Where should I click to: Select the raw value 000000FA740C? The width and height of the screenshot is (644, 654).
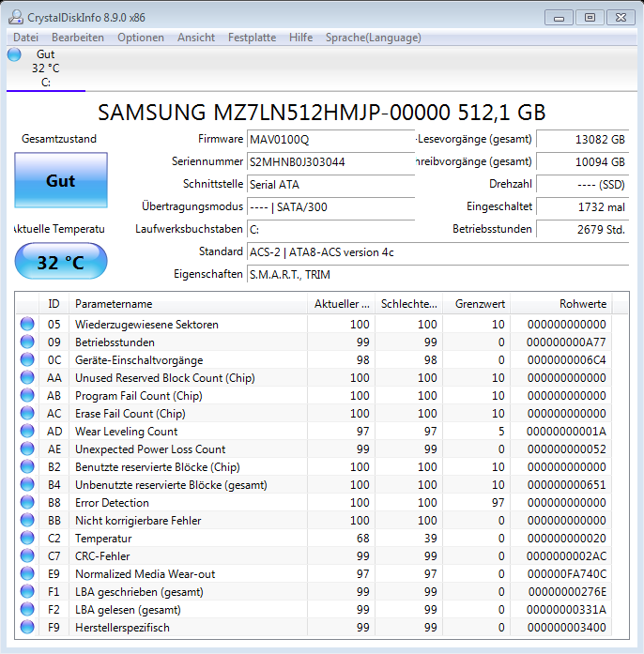[x=567, y=574]
